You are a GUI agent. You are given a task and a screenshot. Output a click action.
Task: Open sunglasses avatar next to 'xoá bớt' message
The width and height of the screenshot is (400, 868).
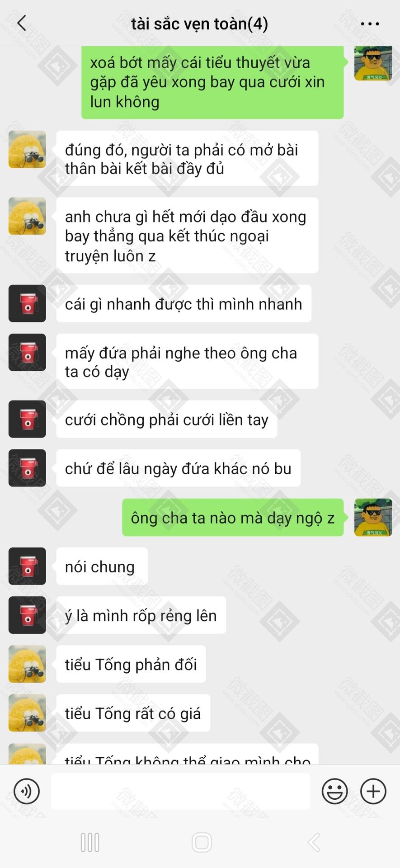tap(373, 63)
